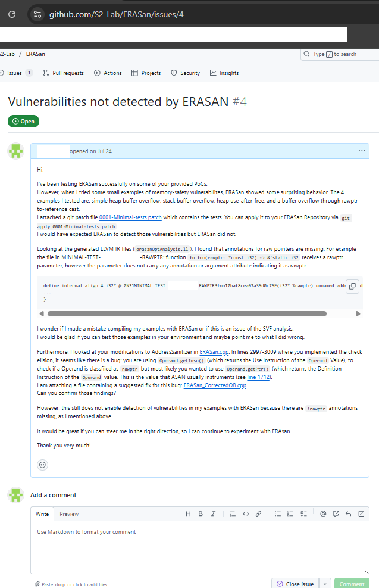Switch to the Preview tab
Image resolution: width=379 pixels, height=588 pixels.
pos(69,514)
